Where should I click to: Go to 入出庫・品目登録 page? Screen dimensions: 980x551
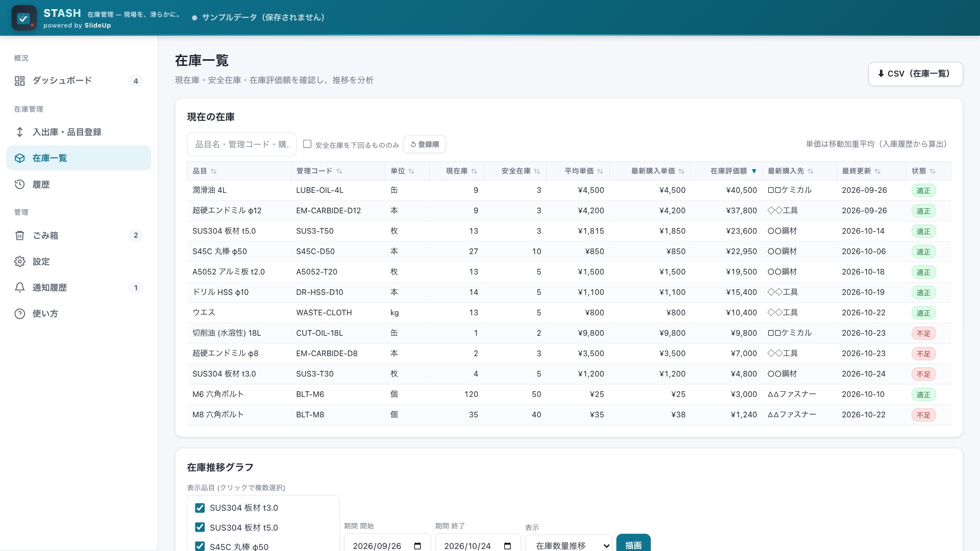click(79, 132)
